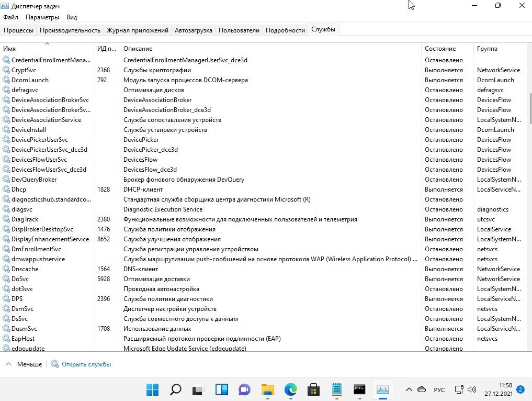
Task: Click the taskbar Search magnifier icon
Action: tap(176, 389)
